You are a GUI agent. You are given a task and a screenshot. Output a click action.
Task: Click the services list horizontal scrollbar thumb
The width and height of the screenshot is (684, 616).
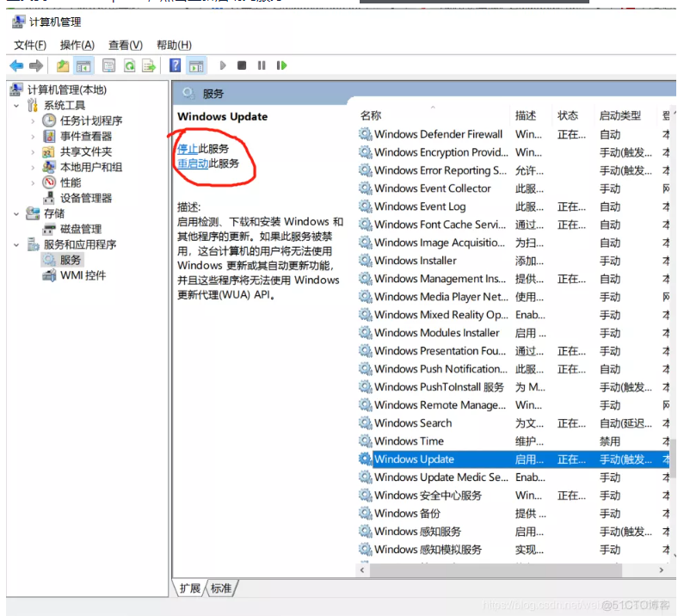tap(496, 570)
